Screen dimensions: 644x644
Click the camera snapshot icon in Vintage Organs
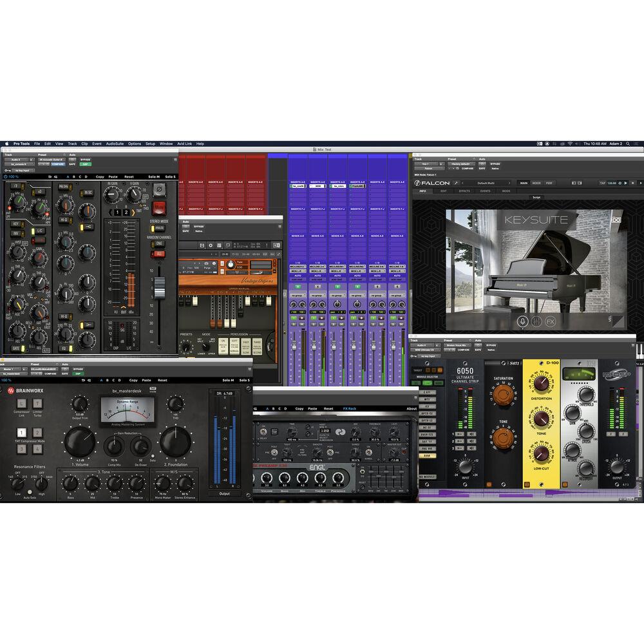pyautogui.click(x=207, y=263)
